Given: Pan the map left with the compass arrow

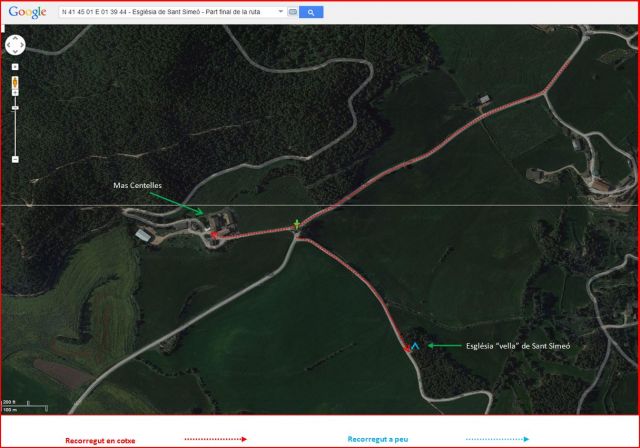Looking at the screenshot, I should point(9,45).
